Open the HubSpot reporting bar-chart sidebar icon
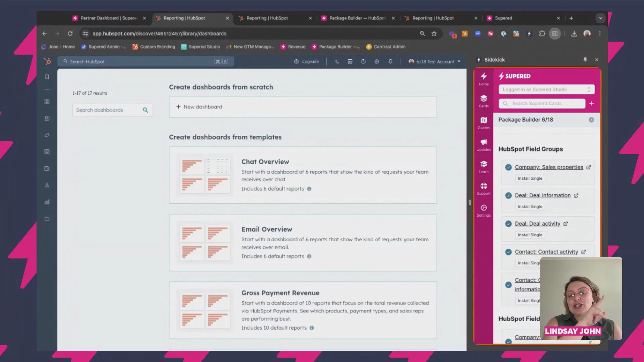 click(47, 202)
